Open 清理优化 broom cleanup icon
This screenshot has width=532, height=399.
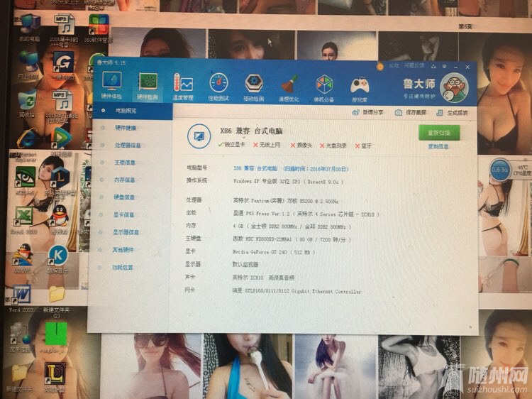(x=289, y=88)
